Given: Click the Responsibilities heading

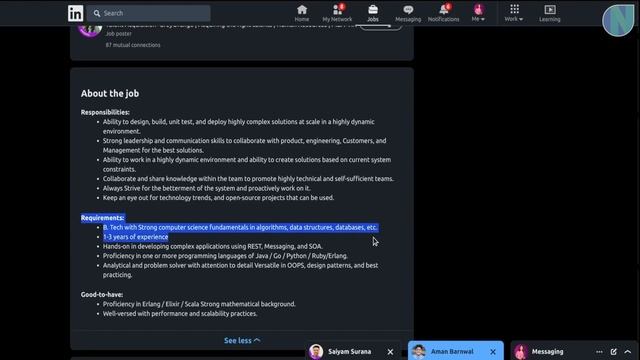Looking at the screenshot, I should point(105,112).
